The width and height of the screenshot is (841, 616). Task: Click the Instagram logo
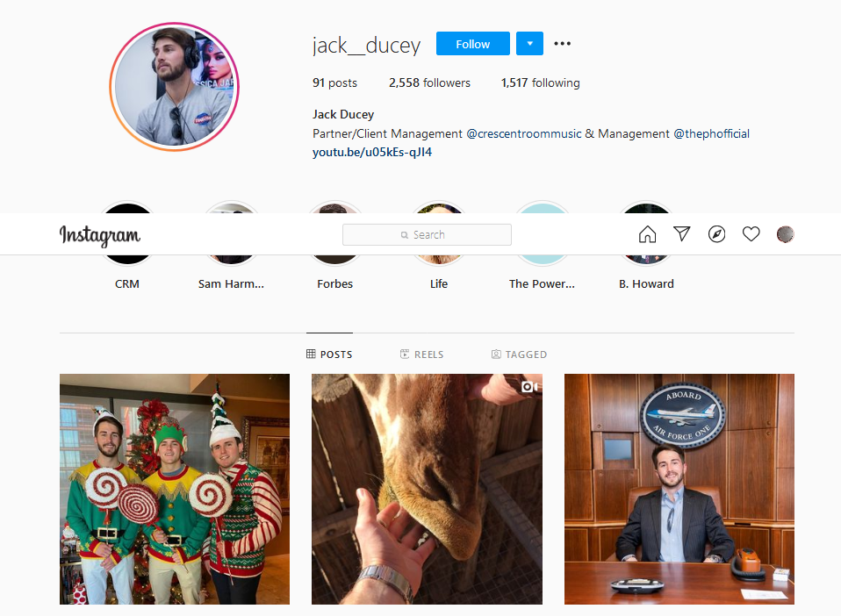(x=100, y=235)
